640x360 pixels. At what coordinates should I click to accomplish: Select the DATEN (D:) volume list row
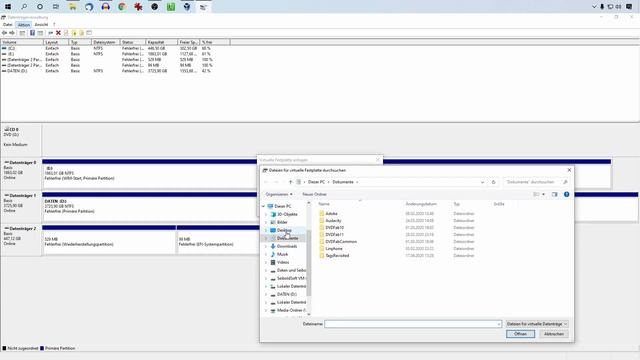[x=107, y=71]
